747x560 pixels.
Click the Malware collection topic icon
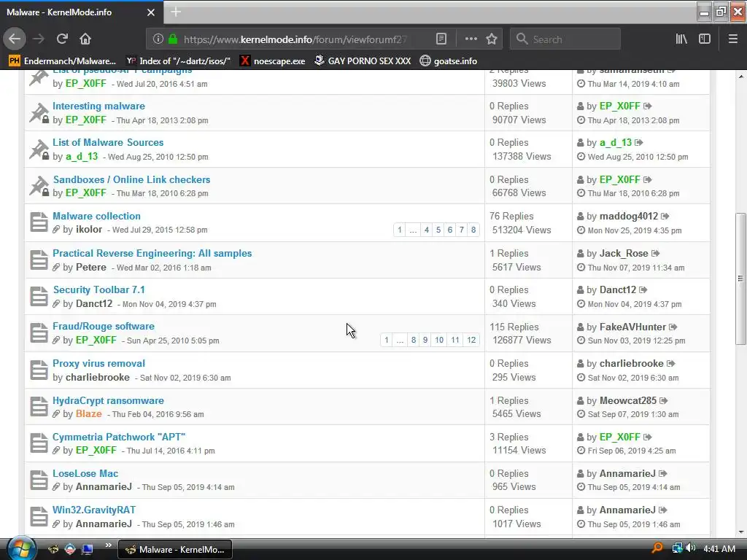coord(39,222)
